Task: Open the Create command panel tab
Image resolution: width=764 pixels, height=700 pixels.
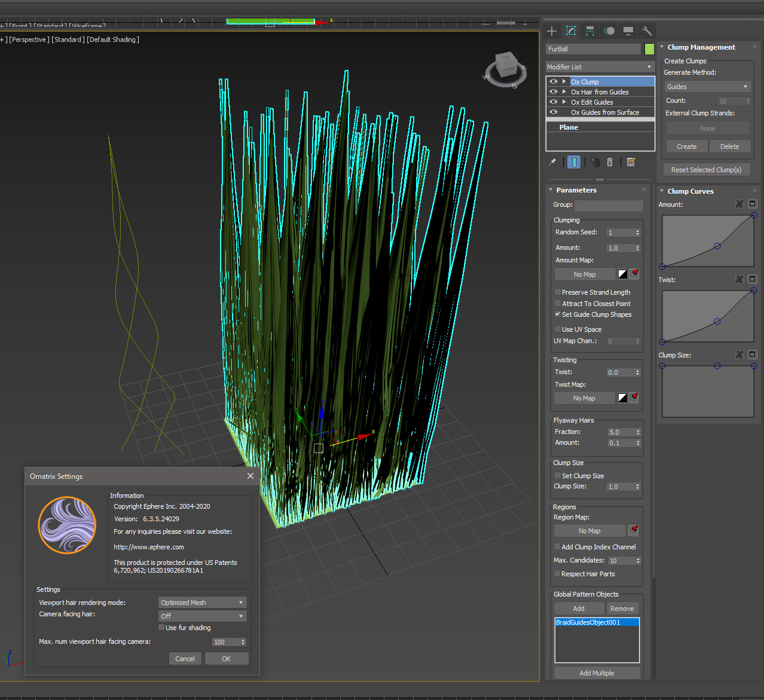Action: [552, 31]
